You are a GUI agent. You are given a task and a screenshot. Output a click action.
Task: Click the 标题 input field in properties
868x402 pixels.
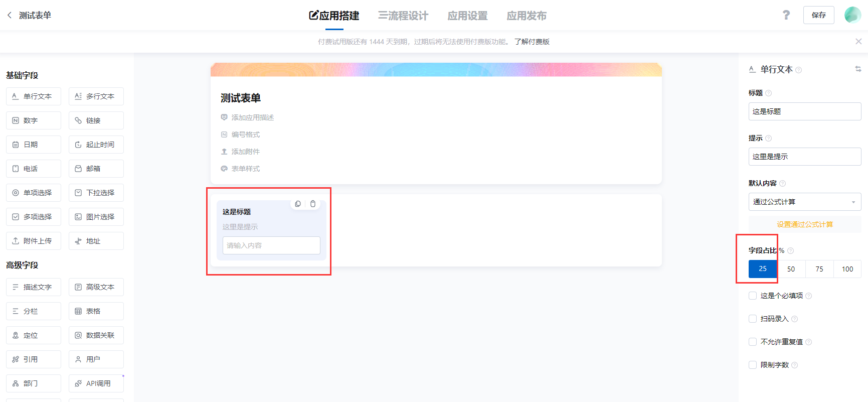click(804, 111)
